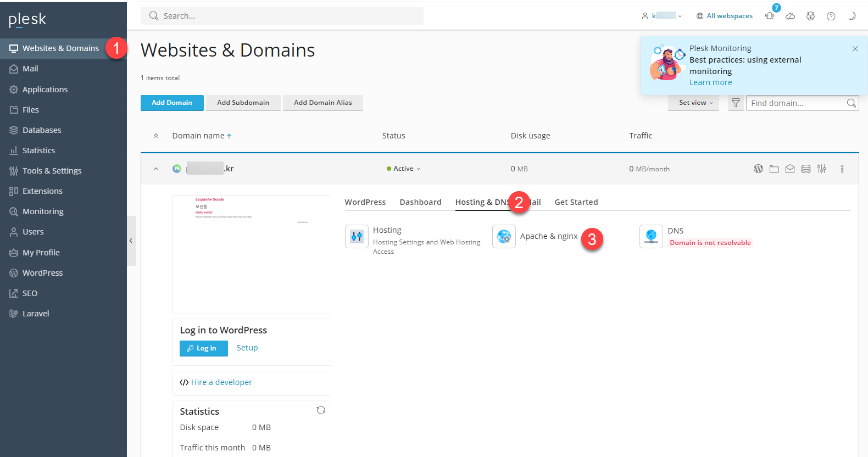This screenshot has width=868, height=457.
Task: Open the user account dropdown
Action: point(662,16)
